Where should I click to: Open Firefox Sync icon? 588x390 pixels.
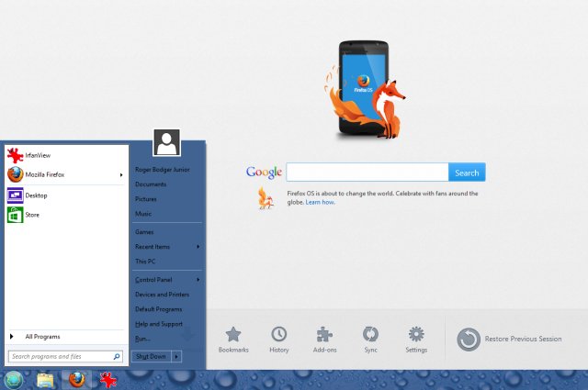(x=370, y=334)
